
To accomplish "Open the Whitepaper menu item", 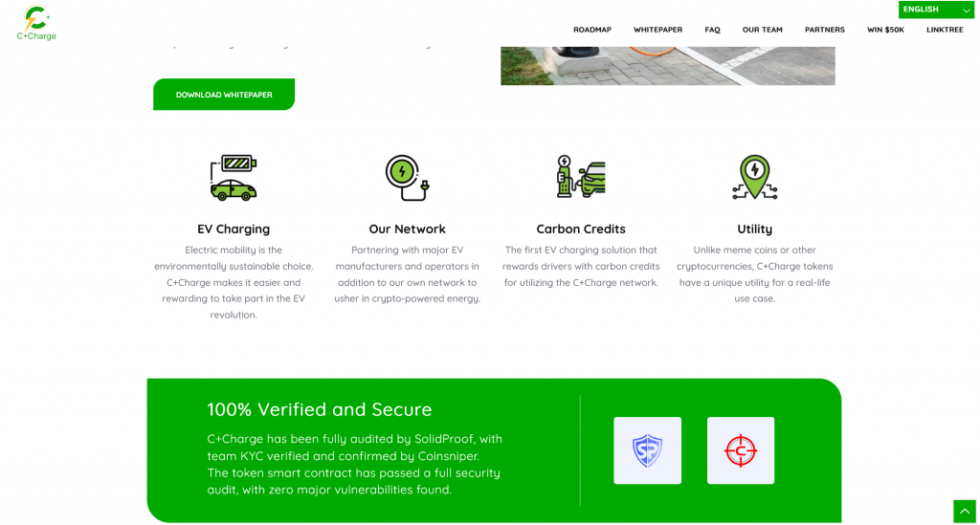I will click(x=657, y=30).
